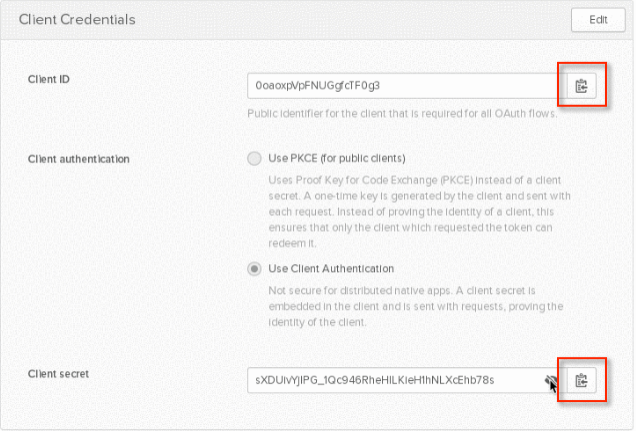Click the secret value starting with sXDUivYjIPG

375,380
